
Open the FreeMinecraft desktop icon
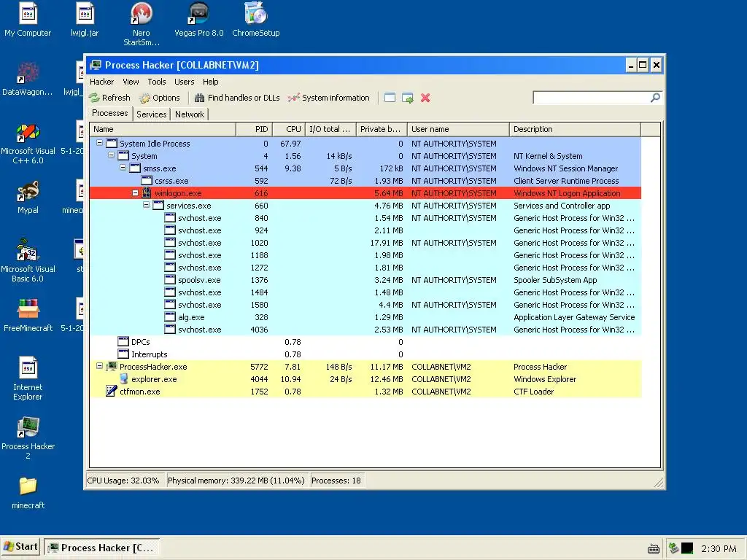coord(28,314)
